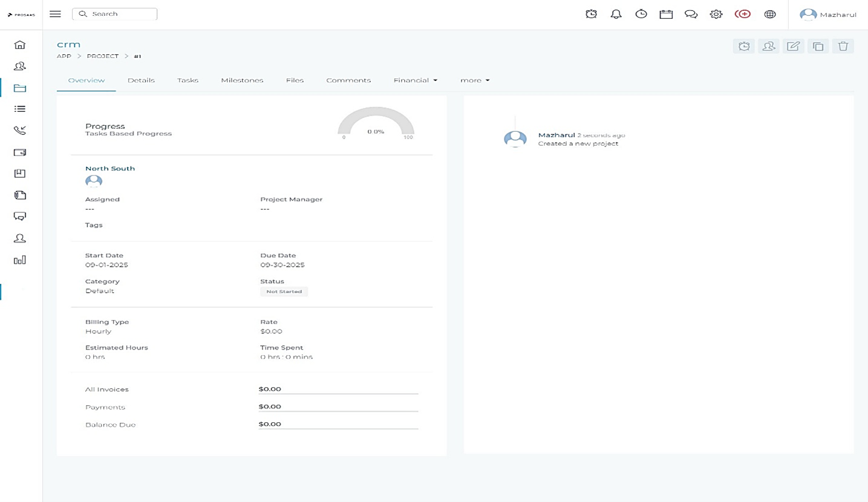This screenshot has height=502, width=868.
Task: Open the Tasks list icon in sidebar
Action: point(20,109)
